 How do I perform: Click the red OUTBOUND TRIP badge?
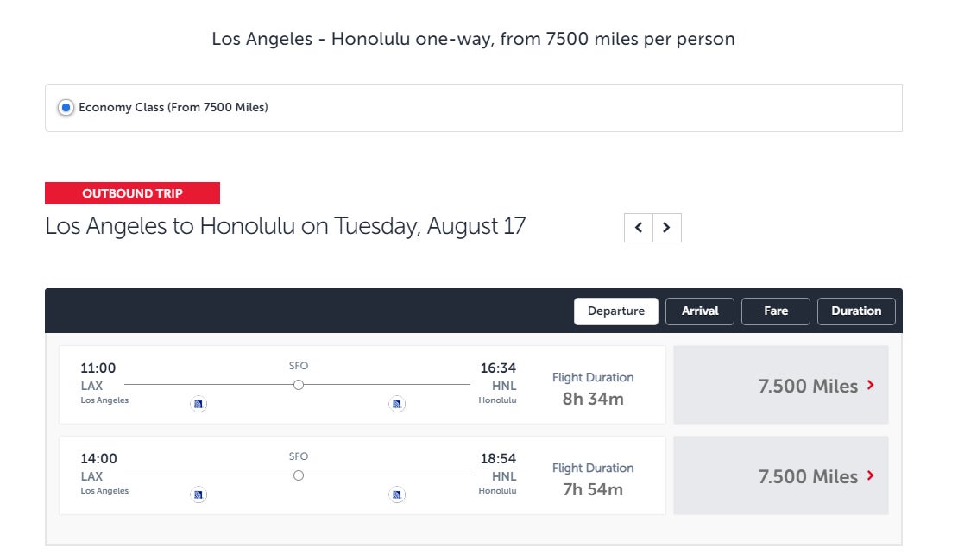tap(132, 192)
